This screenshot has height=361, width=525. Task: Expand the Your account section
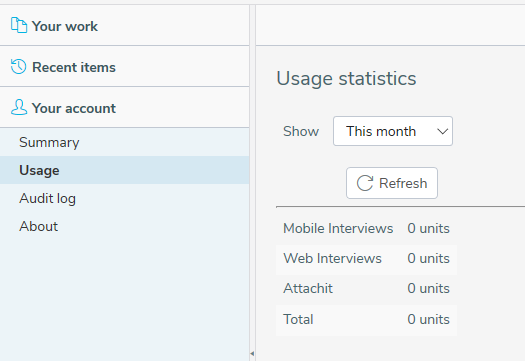(x=125, y=107)
